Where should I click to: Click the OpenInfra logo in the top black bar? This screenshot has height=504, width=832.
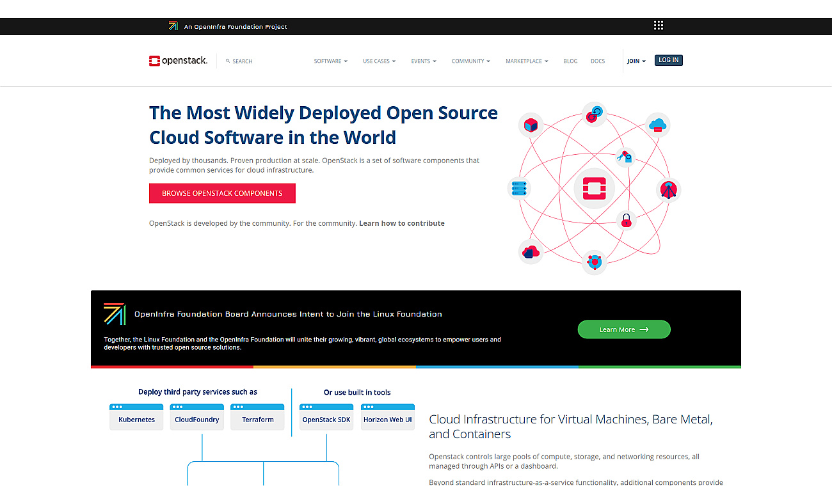point(173,26)
